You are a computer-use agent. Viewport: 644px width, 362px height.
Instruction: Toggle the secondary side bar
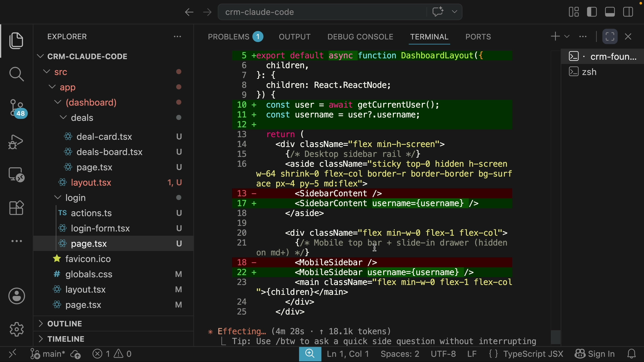628,12
